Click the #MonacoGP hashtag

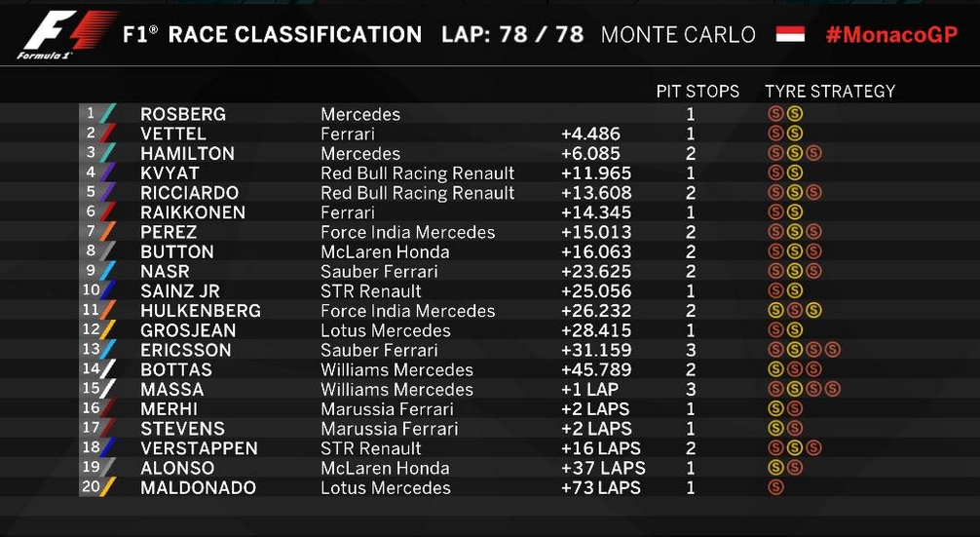click(x=890, y=34)
